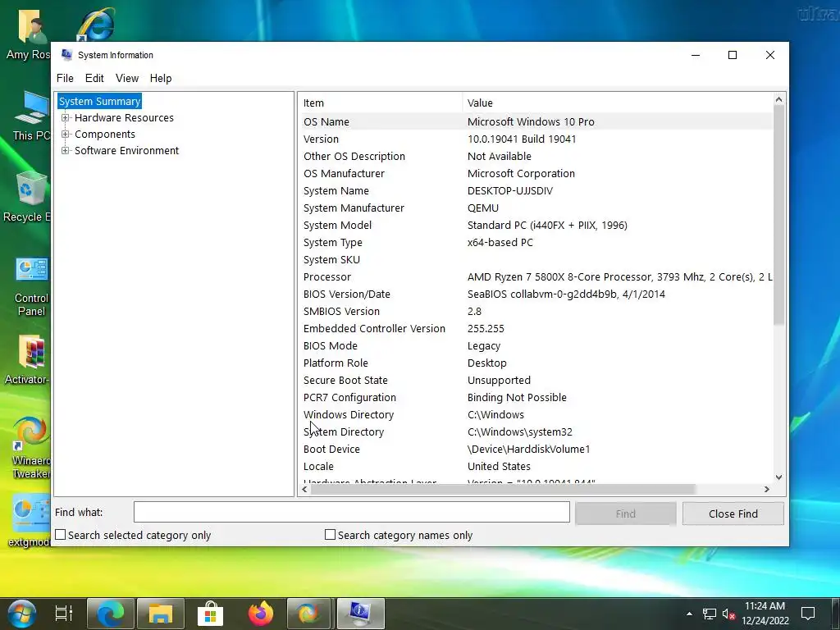
Task: Expand the Components tree node
Action: coord(65,135)
